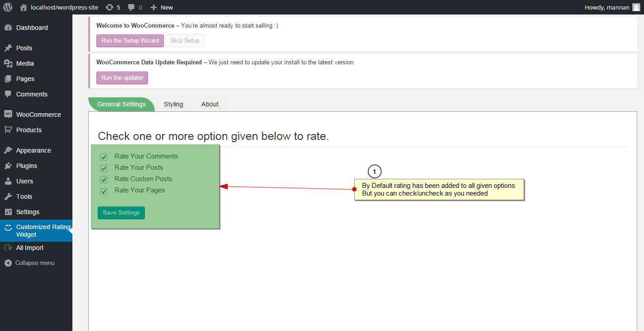644x331 pixels.
Task: Click the Rate Your Comments label
Action: (146, 156)
